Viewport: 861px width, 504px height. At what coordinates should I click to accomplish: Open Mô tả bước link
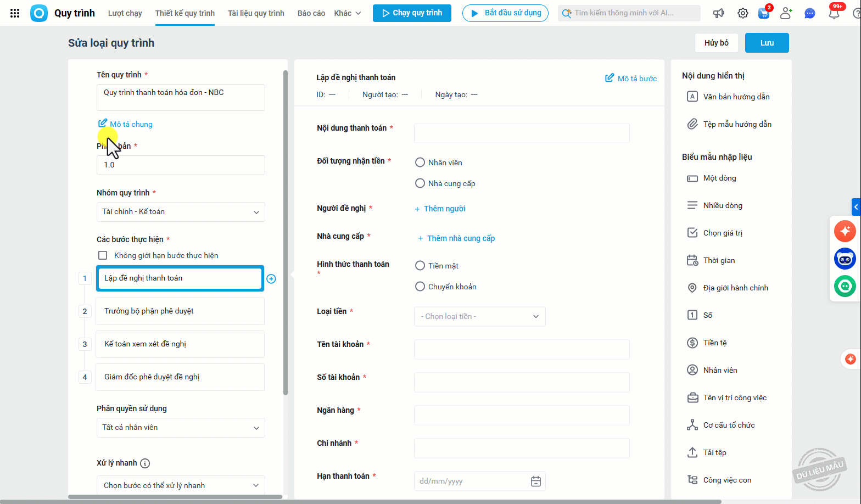[631, 79]
